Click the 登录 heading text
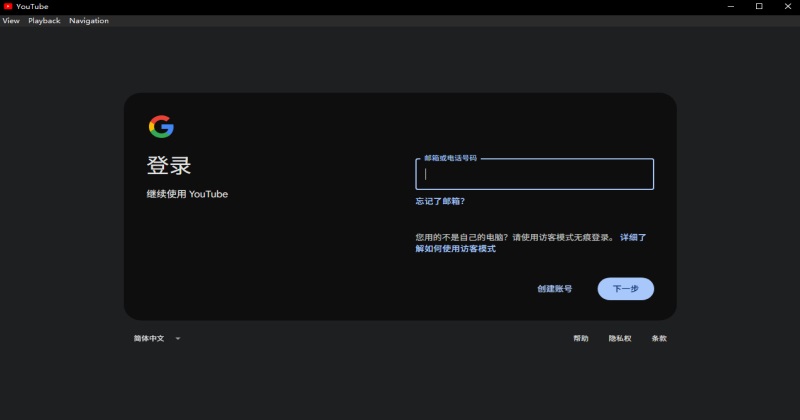Viewport: 800px width, 420px height. pyautogui.click(x=169, y=165)
